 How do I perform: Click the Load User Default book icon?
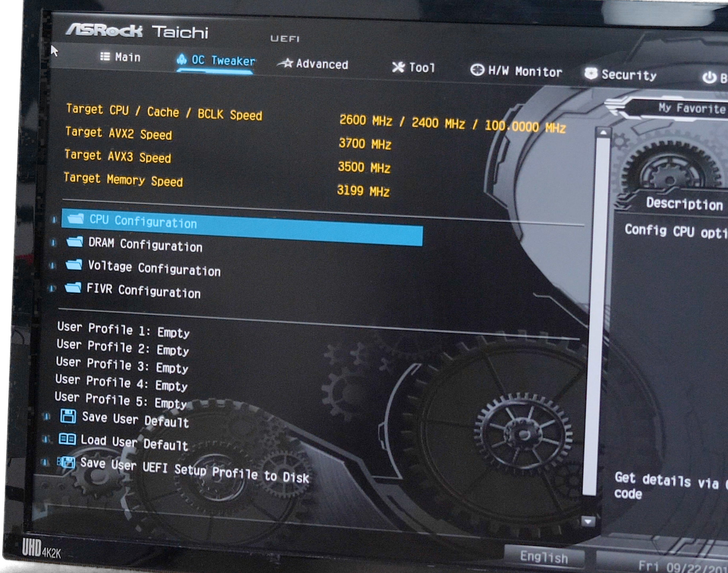(x=67, y=439)
